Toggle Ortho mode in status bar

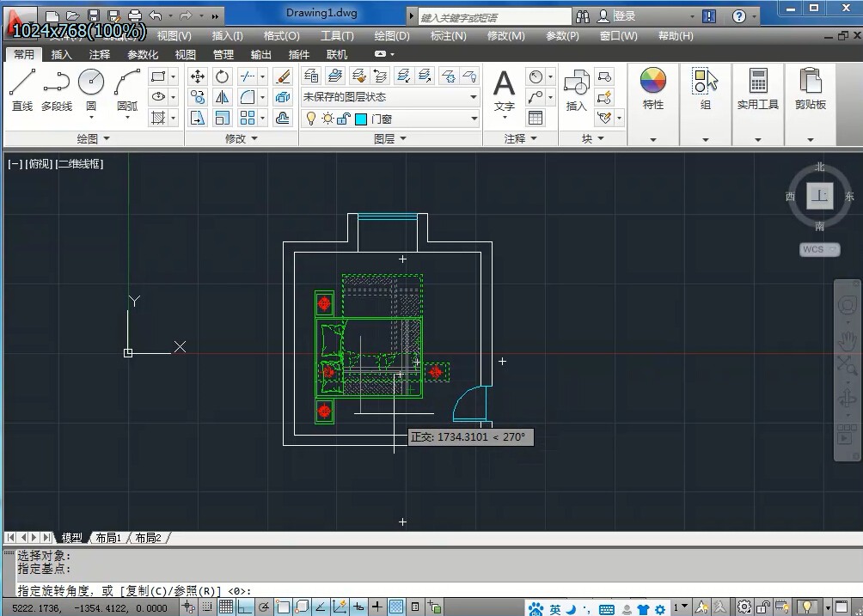(x=244, y=607)
